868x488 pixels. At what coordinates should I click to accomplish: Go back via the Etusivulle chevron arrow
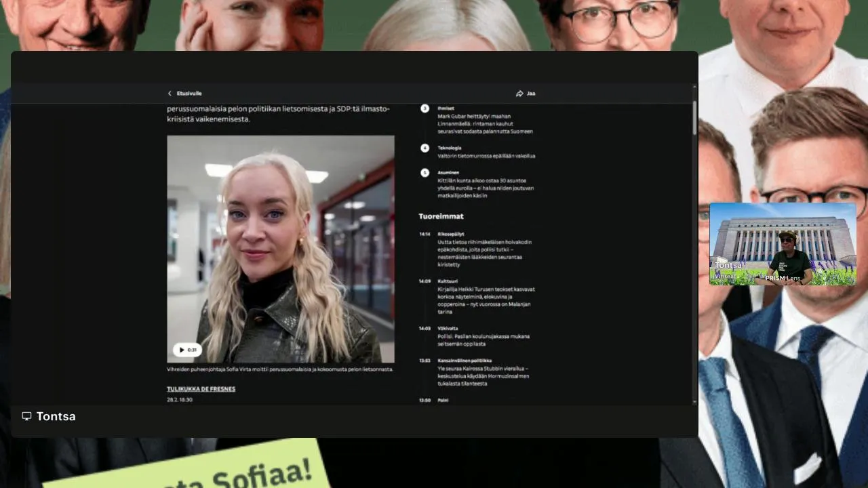[170, 94]
